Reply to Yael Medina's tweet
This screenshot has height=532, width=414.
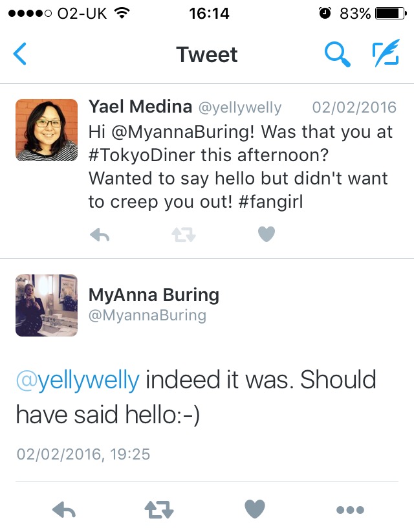click(x=100, y=234)
